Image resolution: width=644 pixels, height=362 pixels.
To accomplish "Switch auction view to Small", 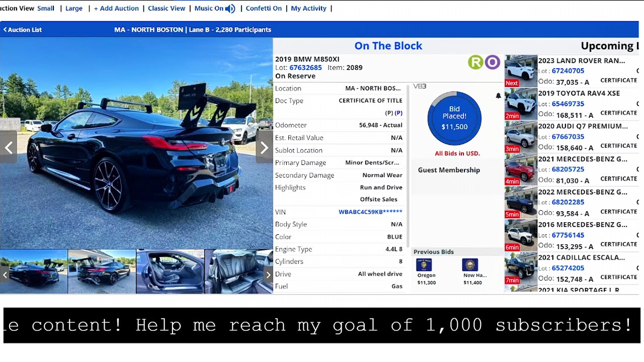I will [x=46, y=9].
